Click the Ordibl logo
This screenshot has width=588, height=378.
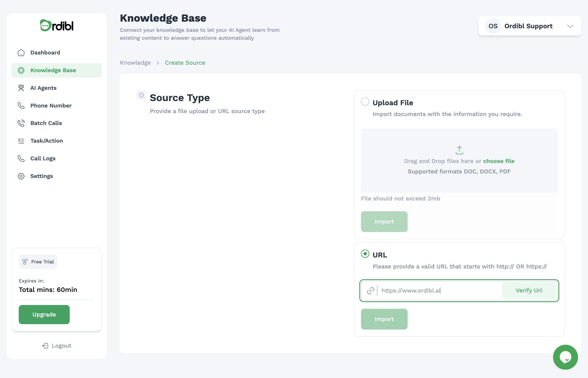point(57,26)
